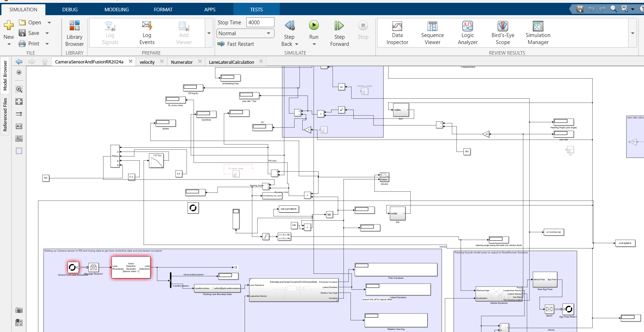This screenshot has width=644, height=332.
Task: Select the Area tool in palette
Action: pyautogui.click(x=19, y=151)
